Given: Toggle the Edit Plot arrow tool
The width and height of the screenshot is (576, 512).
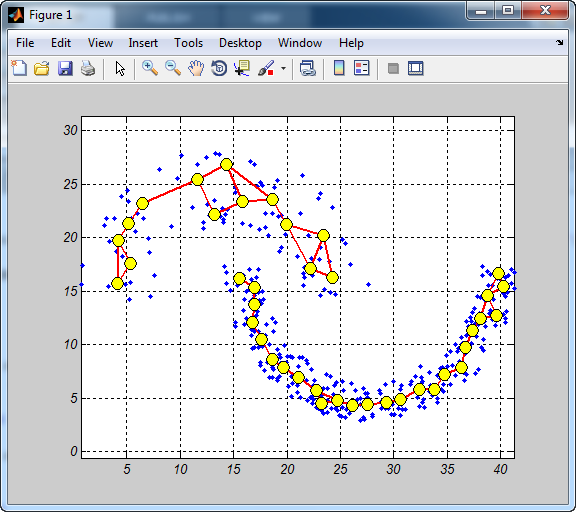Looking at the screenshot, I should tap(120, 68).
